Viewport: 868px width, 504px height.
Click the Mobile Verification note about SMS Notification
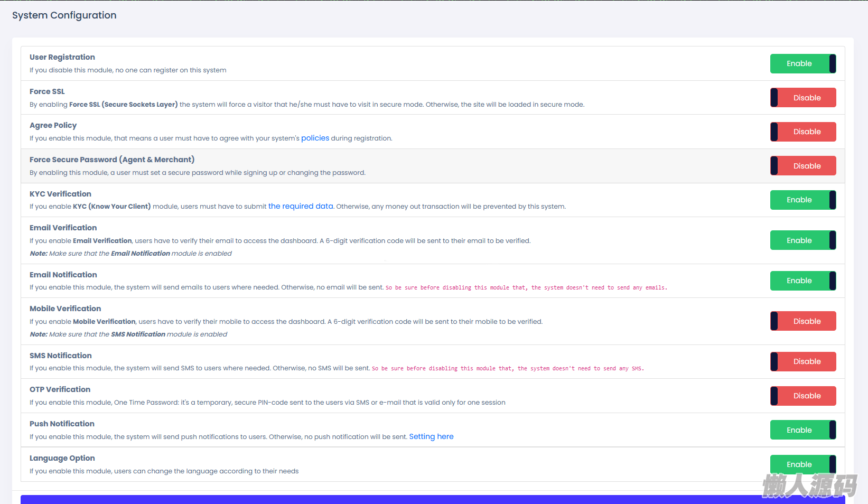point(128,334)
